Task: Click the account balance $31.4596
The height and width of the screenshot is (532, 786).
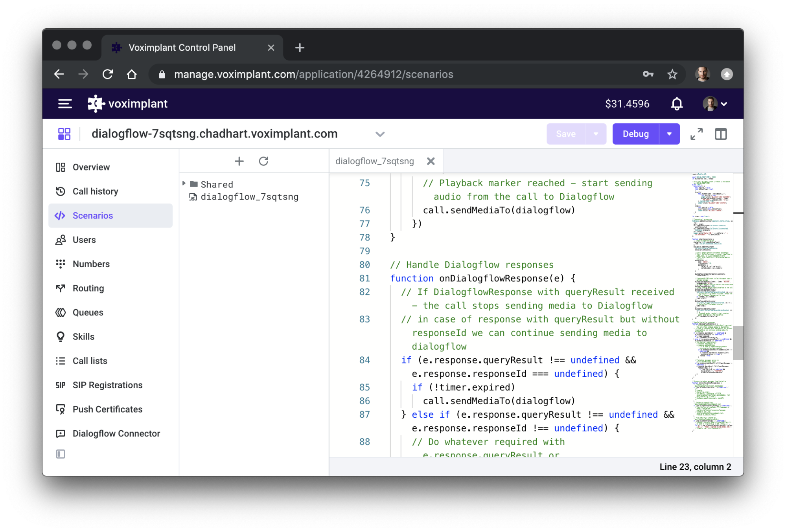Action: pos(627,104)
